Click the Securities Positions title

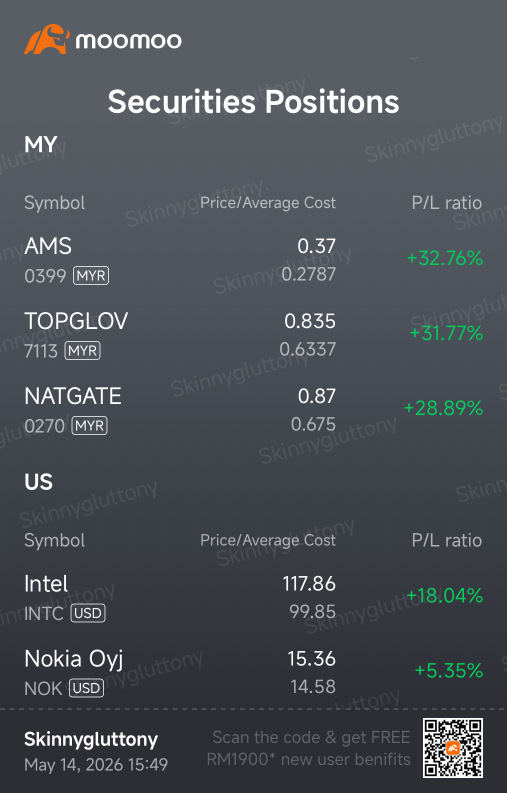tap(254, 102)
